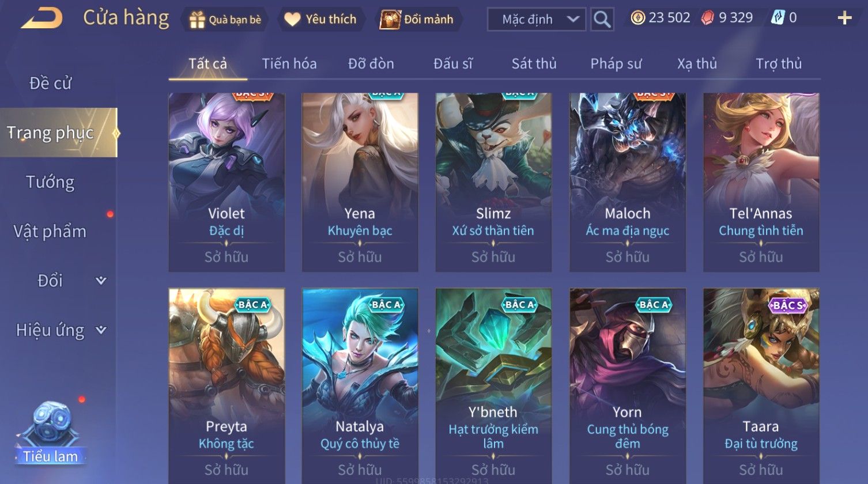The height and width of the screenshot is (484, 868).
Task: Select the Violet Đặc dị skin card
Action: [x=227, y=182]
